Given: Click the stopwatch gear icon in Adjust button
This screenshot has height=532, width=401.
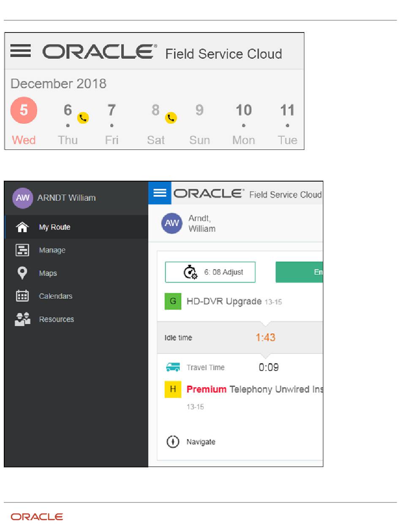Looking at the screenshot, I should pyautogui.click(x=190, y=272).
